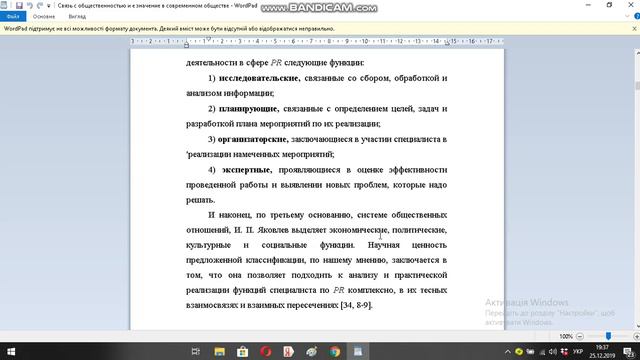Click the network signal tray icon
Image resolution: width=640 pixels, height=360 pixels.
coord(542,352)
